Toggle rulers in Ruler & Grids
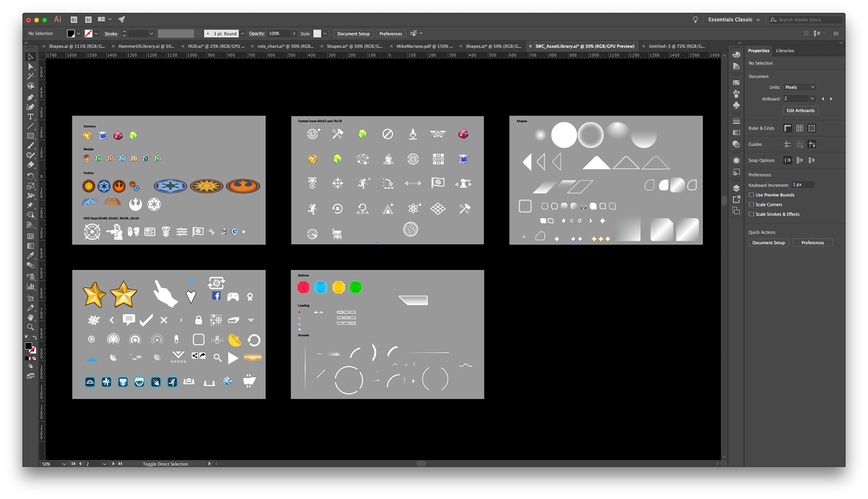 click(788, 128)
